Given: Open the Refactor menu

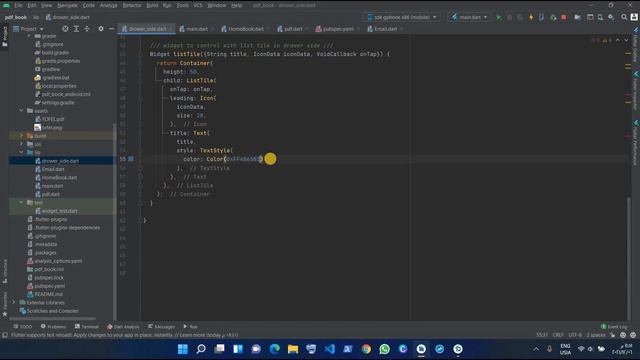Looking at the screenshot, I should (132, 5).
